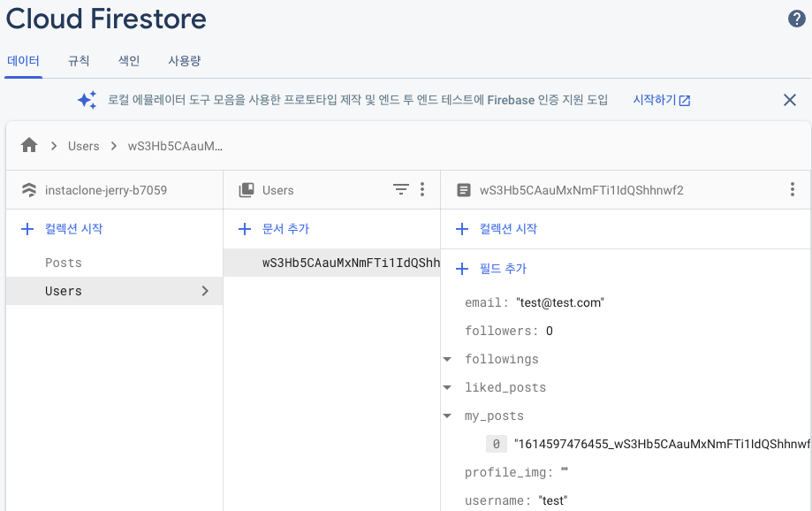Screen dimensions: 812x511
Task: Collapse the liked_posts field
Action: point(447,387)
